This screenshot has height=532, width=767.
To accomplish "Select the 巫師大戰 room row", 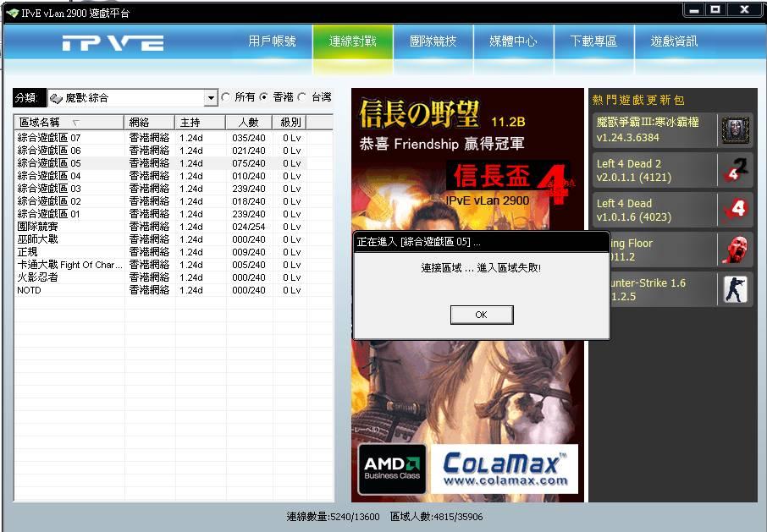I will (161, 239).
